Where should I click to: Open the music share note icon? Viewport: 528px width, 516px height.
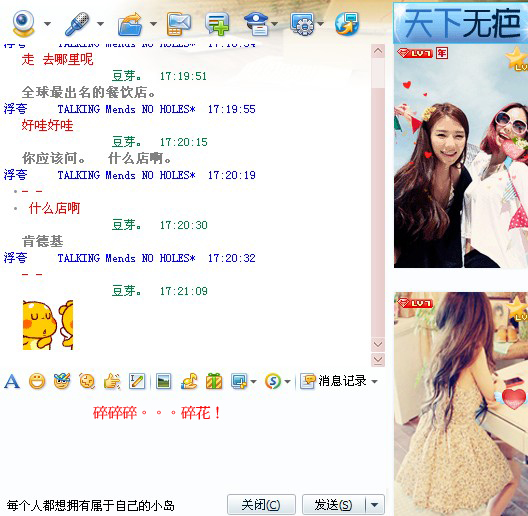tap(189, 382)
